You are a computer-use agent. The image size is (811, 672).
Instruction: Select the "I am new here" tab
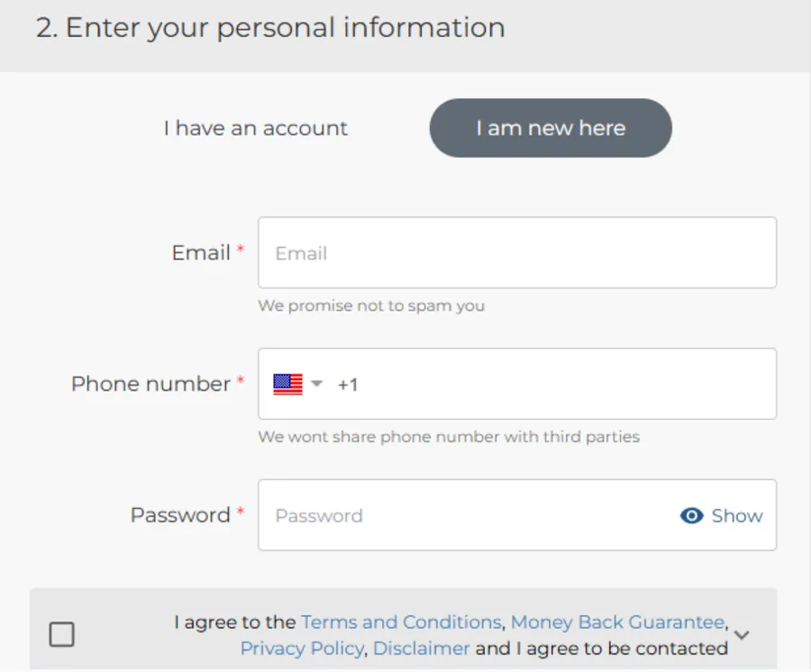551,129
